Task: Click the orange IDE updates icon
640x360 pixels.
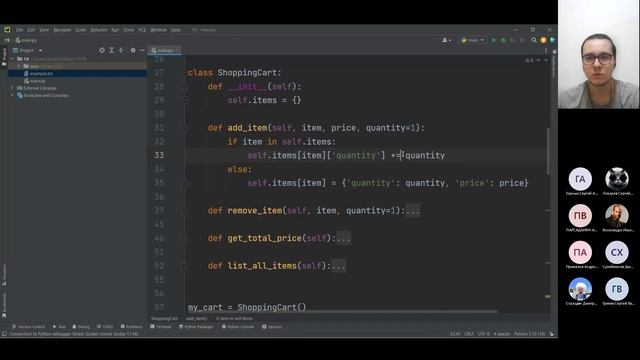Action: 543,40
